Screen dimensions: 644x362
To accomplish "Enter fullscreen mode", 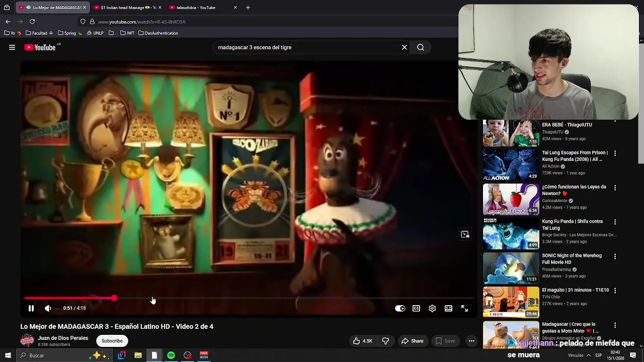I will click(464, 308).
